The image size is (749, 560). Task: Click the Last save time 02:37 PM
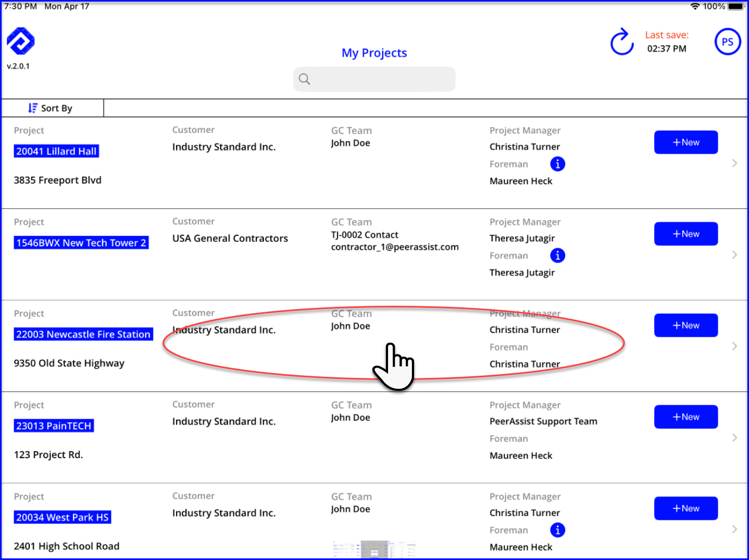[x=667, y=49]
